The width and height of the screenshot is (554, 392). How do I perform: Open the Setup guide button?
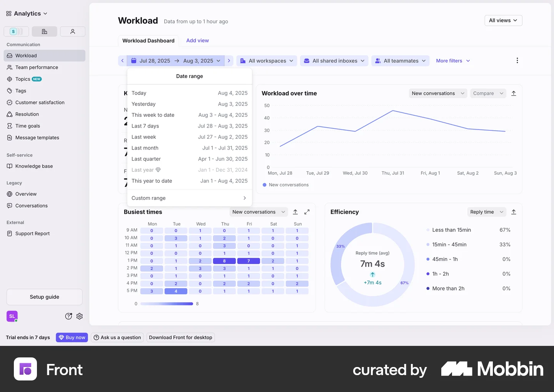pos(45,297)
